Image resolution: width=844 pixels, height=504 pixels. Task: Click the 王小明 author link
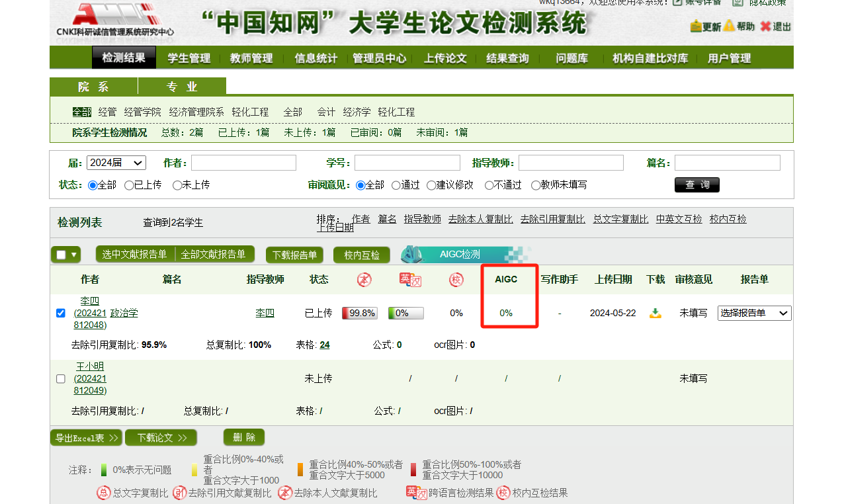(x=90, y=366)
